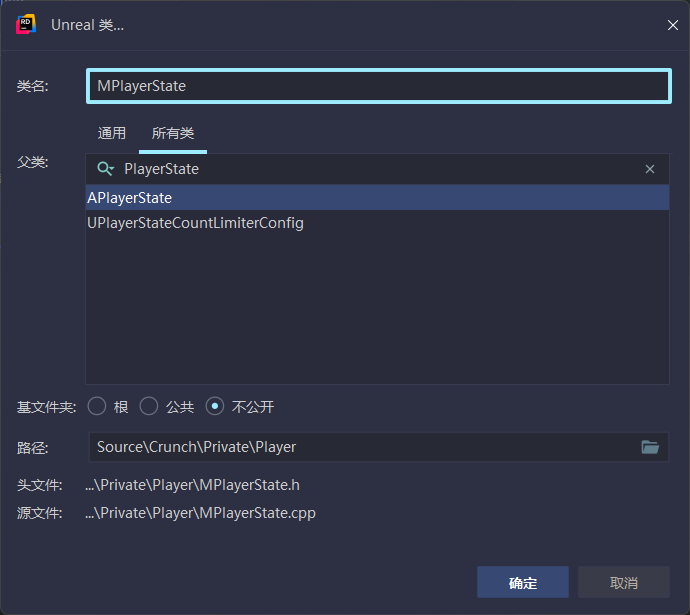
Task: Click the Unreal 类... dialog title
Action: click(x=88, y=25)
